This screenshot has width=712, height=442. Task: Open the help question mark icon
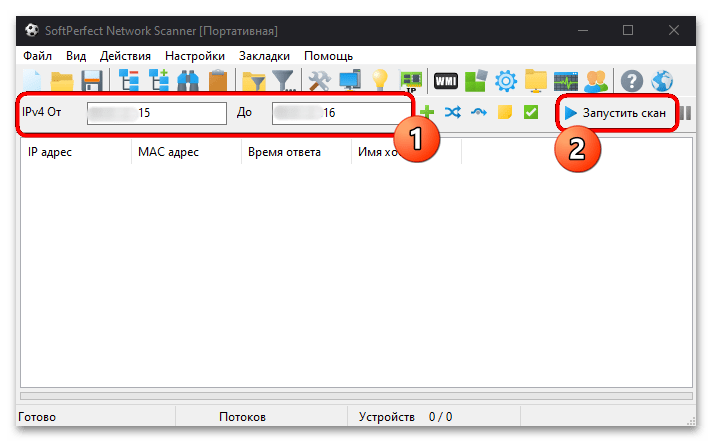[x=632, y=81]
